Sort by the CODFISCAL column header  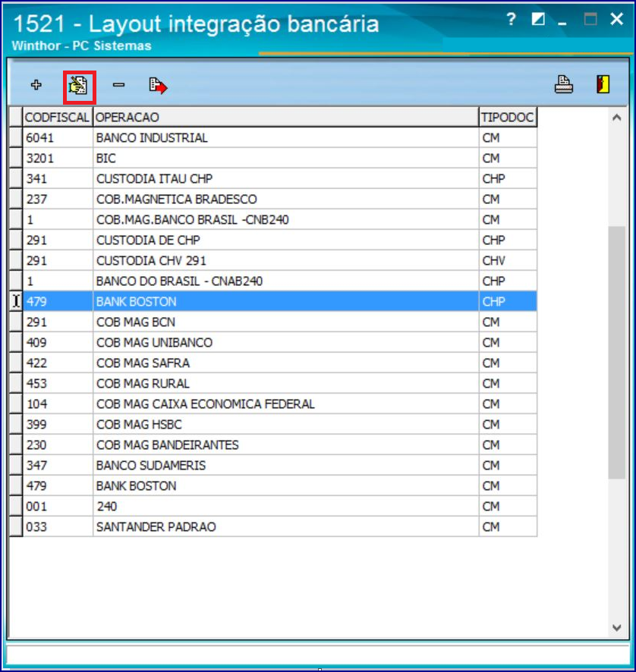[x=58, y=117]
